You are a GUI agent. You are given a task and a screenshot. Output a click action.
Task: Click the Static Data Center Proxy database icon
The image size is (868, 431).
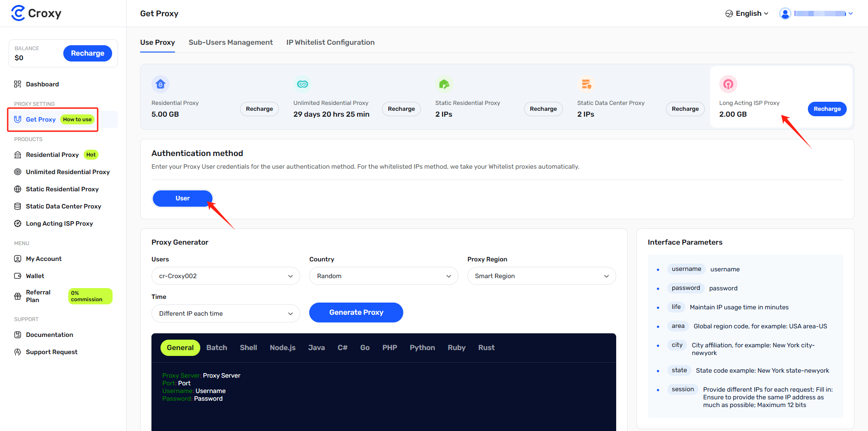coord(18,206)
